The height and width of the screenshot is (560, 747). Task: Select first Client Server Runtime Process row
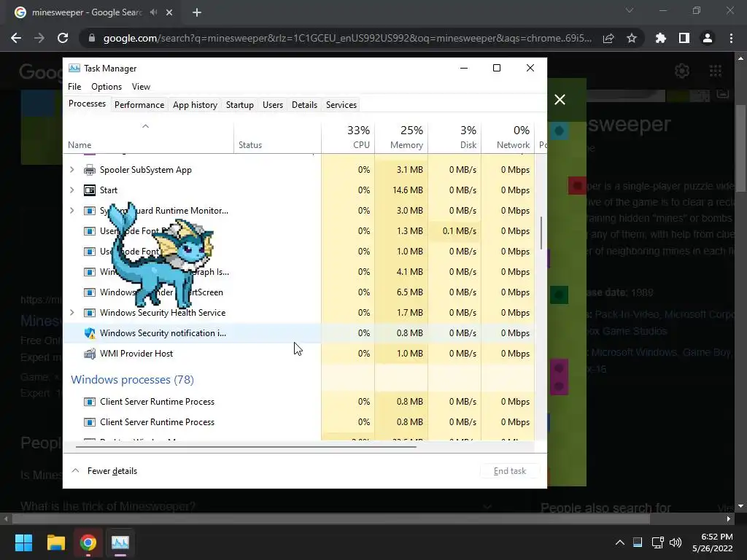pos(298,402)
